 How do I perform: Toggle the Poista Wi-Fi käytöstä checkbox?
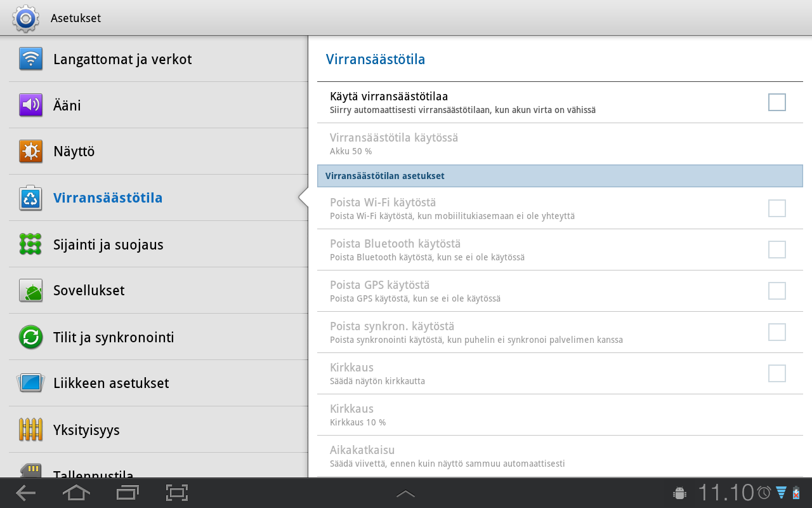pos(776,208)
